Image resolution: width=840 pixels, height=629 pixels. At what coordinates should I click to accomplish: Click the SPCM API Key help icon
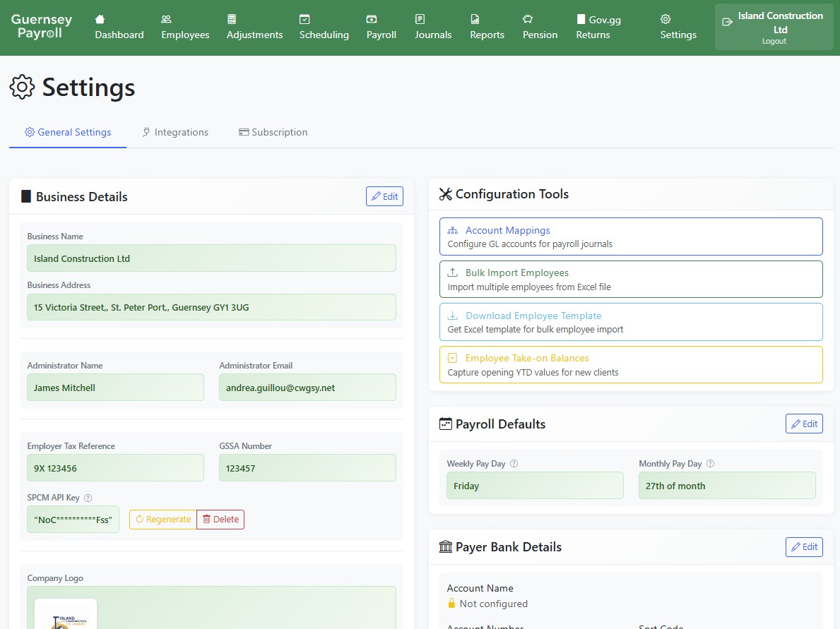point(88,497)
